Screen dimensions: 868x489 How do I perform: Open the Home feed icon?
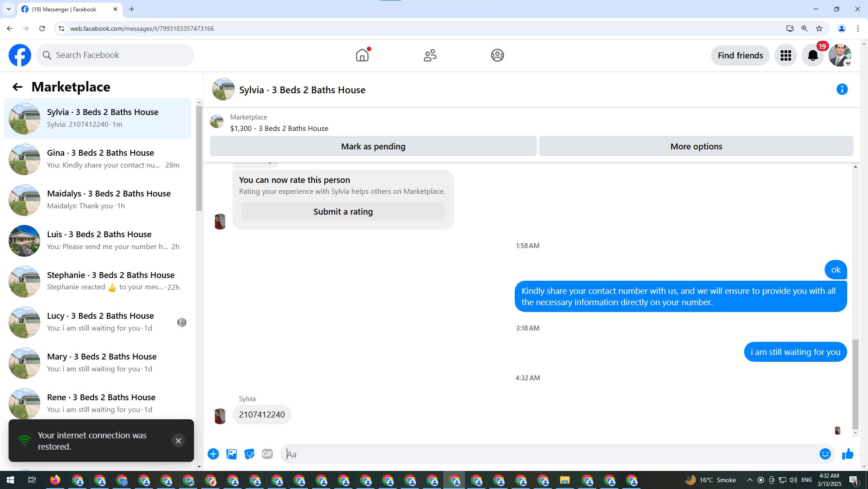(x=362, y=55)
